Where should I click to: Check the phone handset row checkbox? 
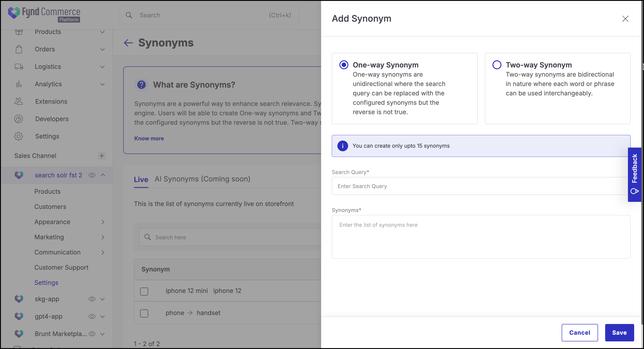pos(144,313)
